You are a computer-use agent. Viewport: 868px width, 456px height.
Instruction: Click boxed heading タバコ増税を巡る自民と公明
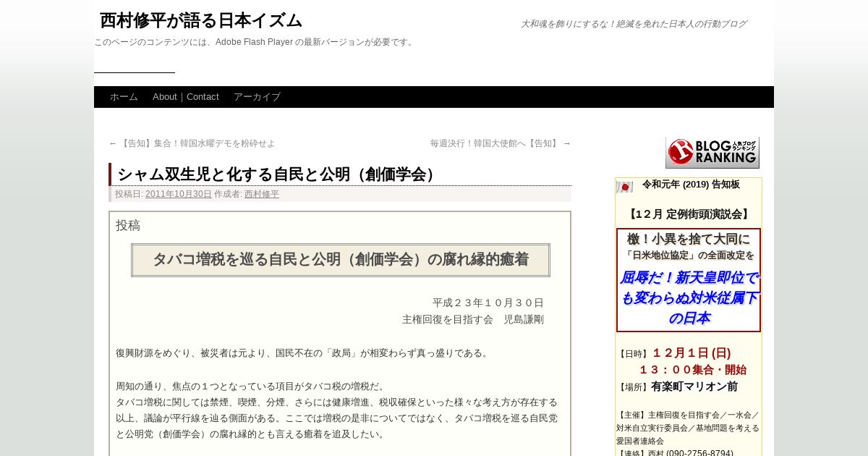(x=341, y=260)
